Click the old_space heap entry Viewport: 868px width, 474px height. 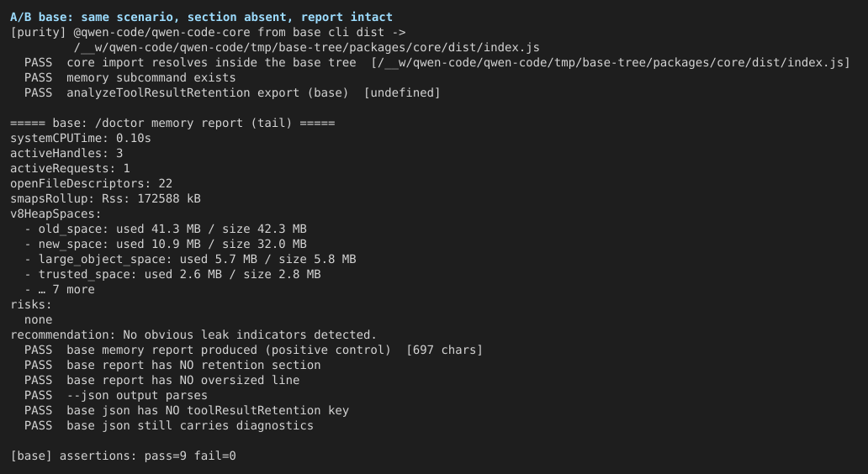pos(166,229)
